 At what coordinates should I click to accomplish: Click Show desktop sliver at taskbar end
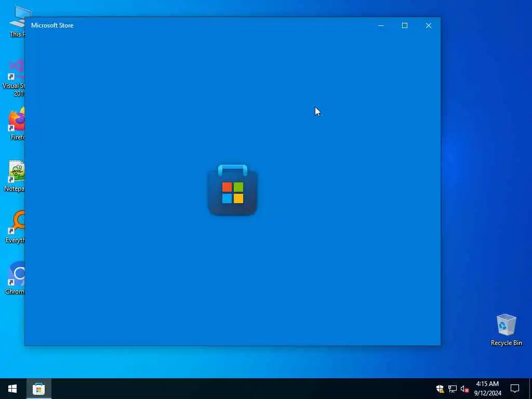coord(530,389)
